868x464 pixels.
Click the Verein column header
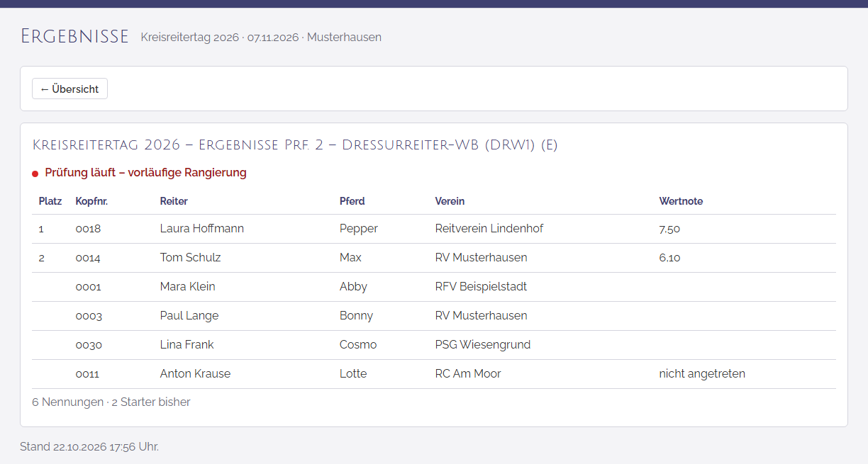tap(450, 201)
